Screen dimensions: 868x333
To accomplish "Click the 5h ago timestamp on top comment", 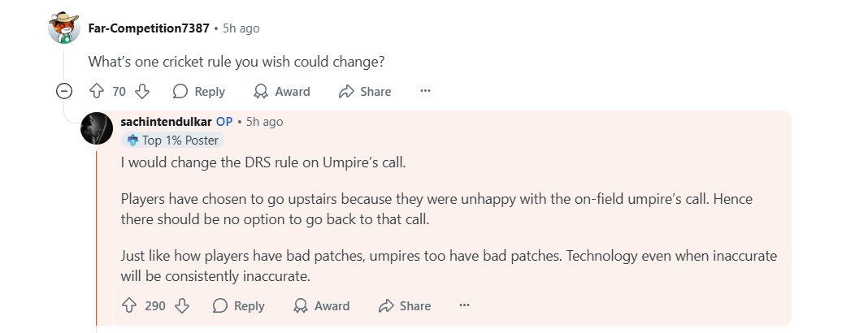I will [241, 28].
